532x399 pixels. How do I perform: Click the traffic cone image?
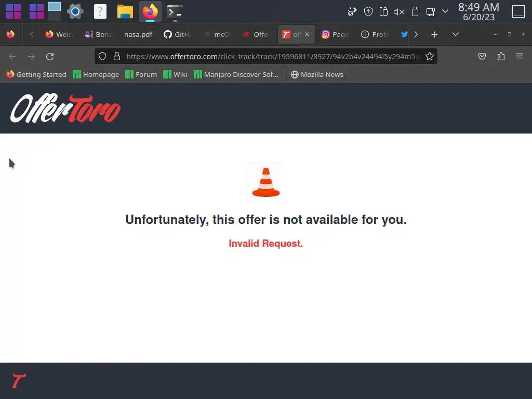pyautogui.click(x=266, y=182)
